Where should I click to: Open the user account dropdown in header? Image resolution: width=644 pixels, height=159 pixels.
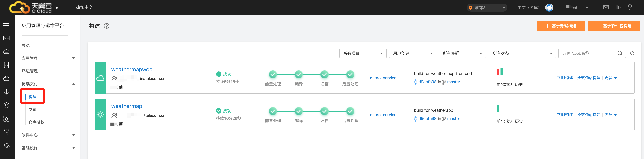[x=577, y=7]
